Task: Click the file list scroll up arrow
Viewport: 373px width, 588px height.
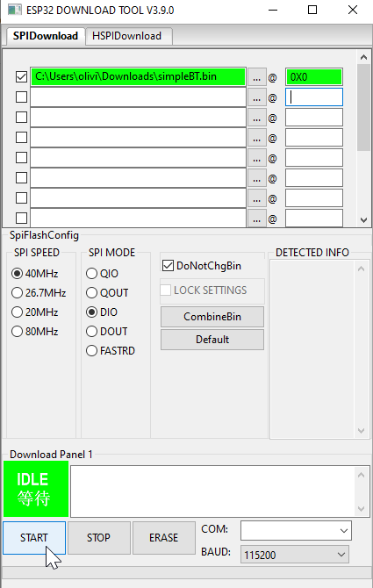Action: point(363,57)
